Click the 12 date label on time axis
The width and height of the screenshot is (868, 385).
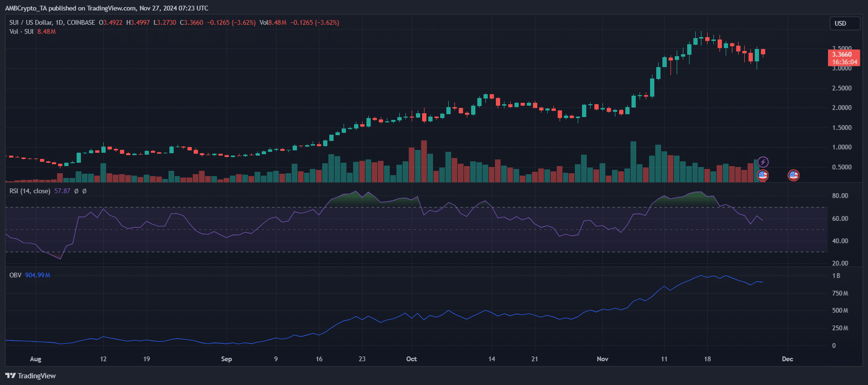103,359
